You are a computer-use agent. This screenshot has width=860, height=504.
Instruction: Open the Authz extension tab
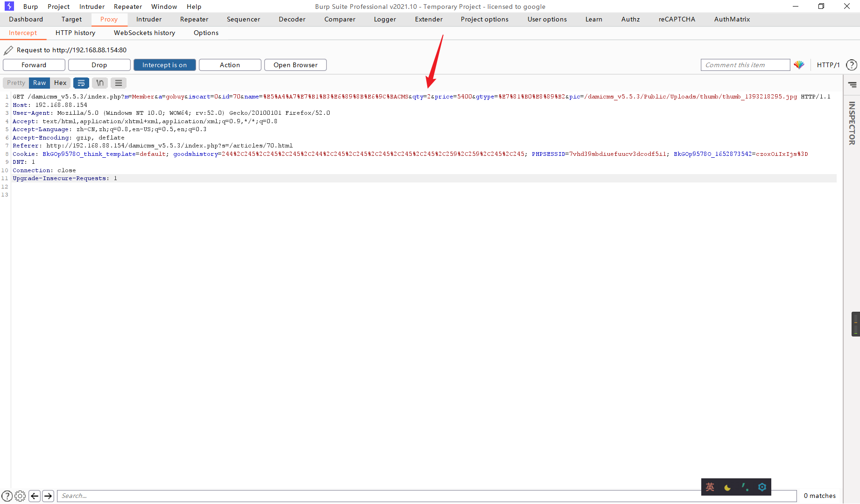coord(630,19)
